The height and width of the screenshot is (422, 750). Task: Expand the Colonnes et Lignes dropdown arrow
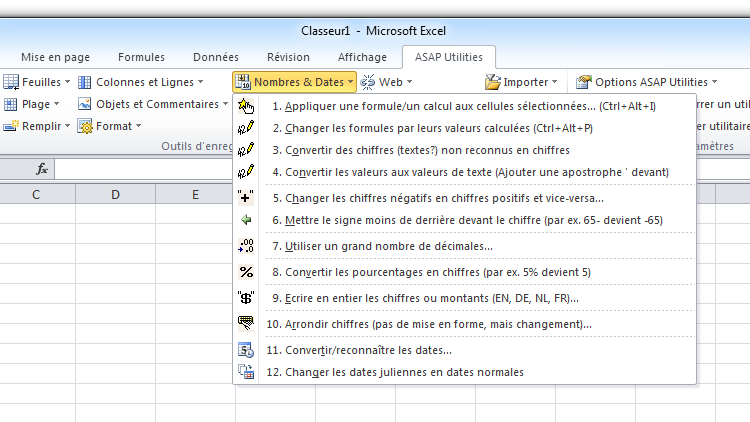(x=200, y=82)
